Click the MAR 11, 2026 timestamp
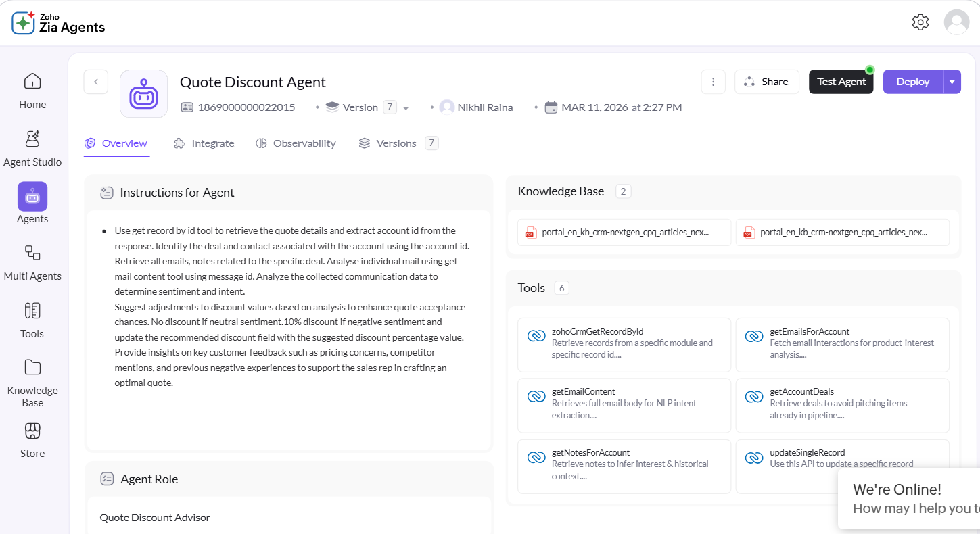The width and height of the screenshot is (980, 534). 622,107
